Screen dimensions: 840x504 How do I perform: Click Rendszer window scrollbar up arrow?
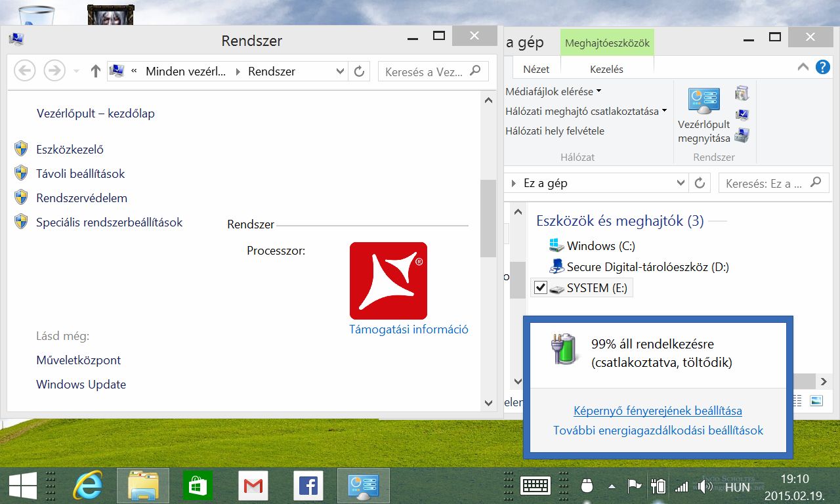click(x=488, y=100)
